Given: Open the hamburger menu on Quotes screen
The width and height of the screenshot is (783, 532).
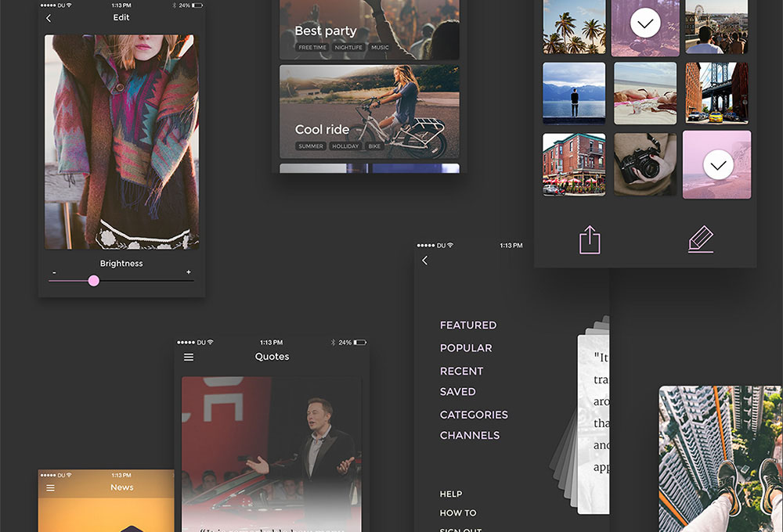Looking at the screenshot, I should click(x=189, y=358).
